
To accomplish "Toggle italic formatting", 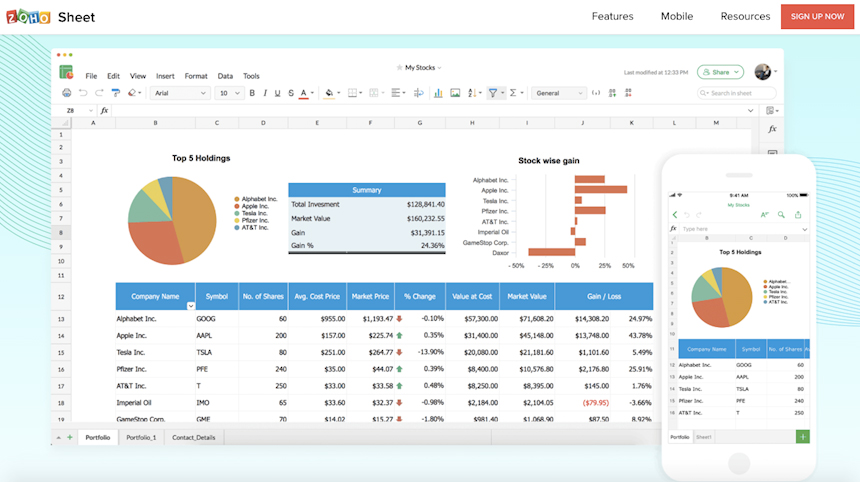I will (x=265, y=93).
